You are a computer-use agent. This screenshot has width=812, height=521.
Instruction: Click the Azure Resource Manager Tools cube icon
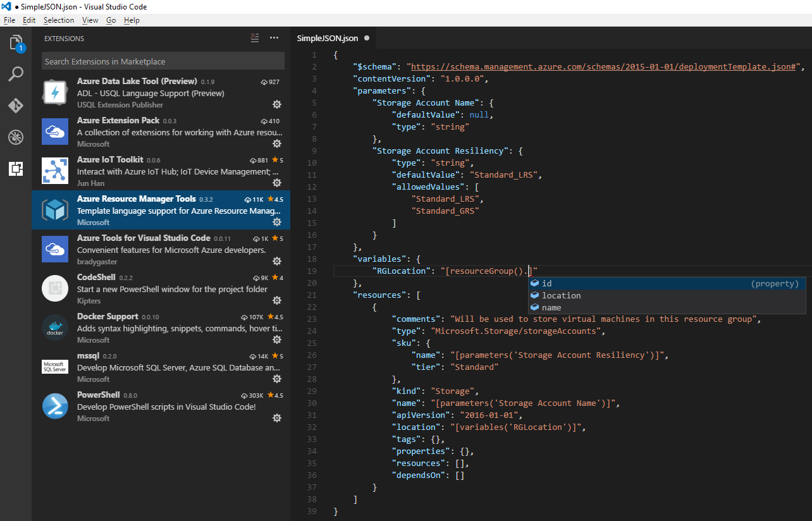(55, 211)
